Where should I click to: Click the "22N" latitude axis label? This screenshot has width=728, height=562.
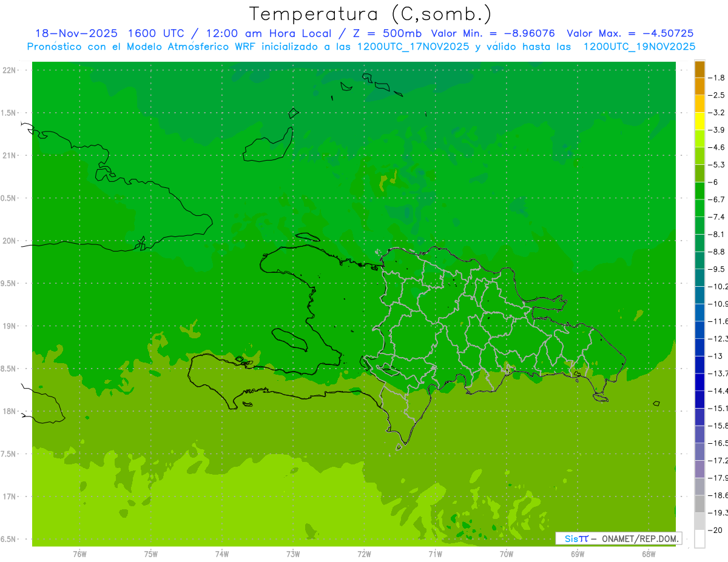tap(10, 70)
